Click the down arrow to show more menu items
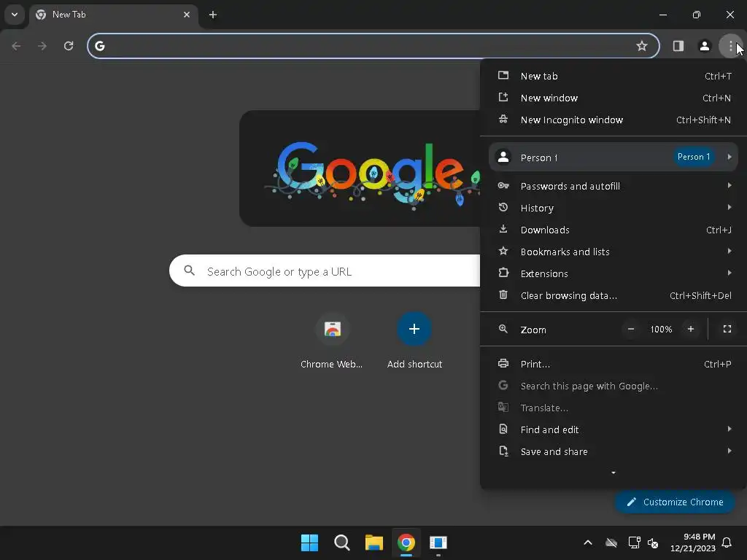Viewport: 747px width, 560px height. click(613, 472)
